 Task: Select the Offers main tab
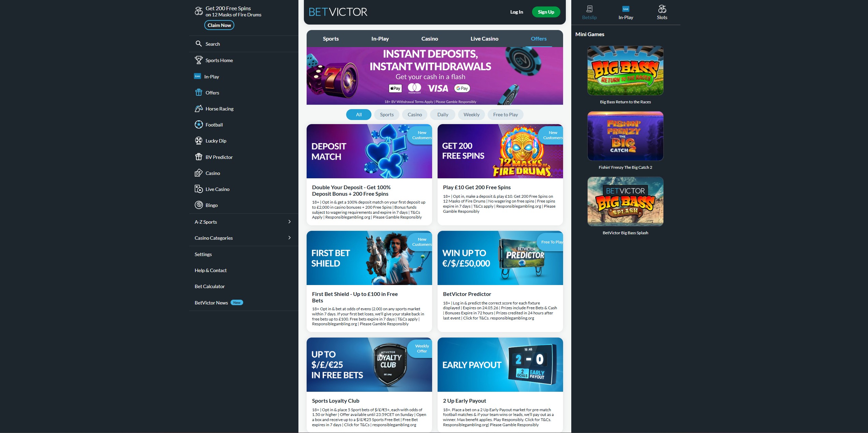coord(539,39)
